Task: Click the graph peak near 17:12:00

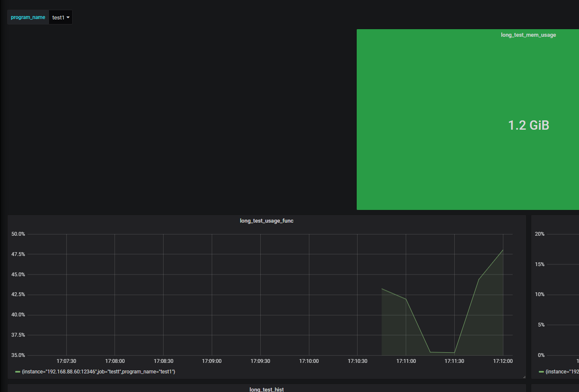Action: 503,250
